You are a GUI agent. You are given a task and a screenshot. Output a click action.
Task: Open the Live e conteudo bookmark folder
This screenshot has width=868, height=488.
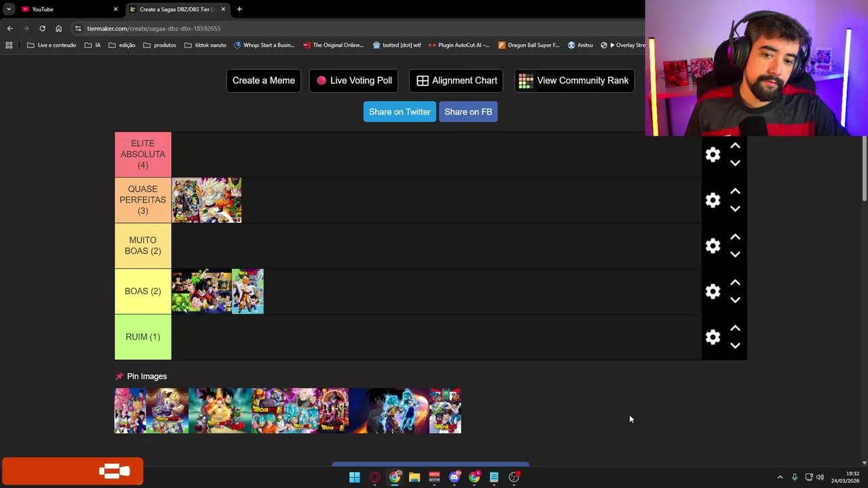tap(52, 45)
